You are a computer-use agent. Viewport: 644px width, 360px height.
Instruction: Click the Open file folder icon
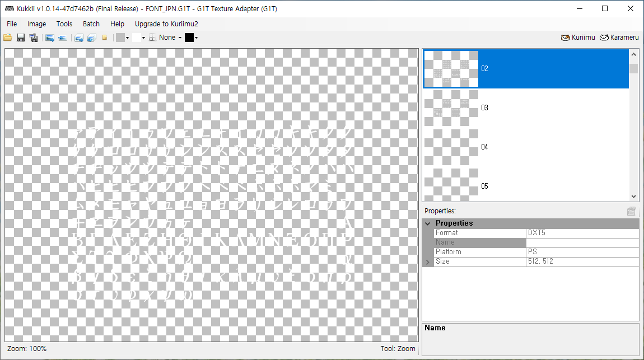(x=8, y=38)
